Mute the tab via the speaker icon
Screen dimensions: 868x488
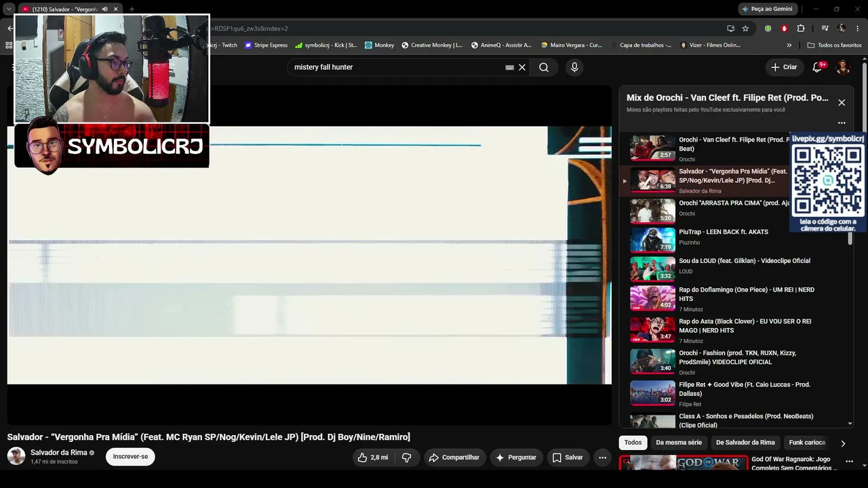coord(104,9)
